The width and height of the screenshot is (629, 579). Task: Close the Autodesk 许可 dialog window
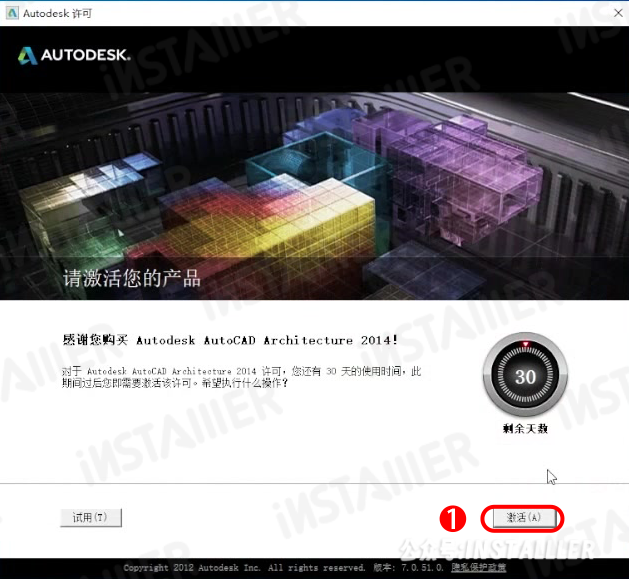tap(618, 13)
